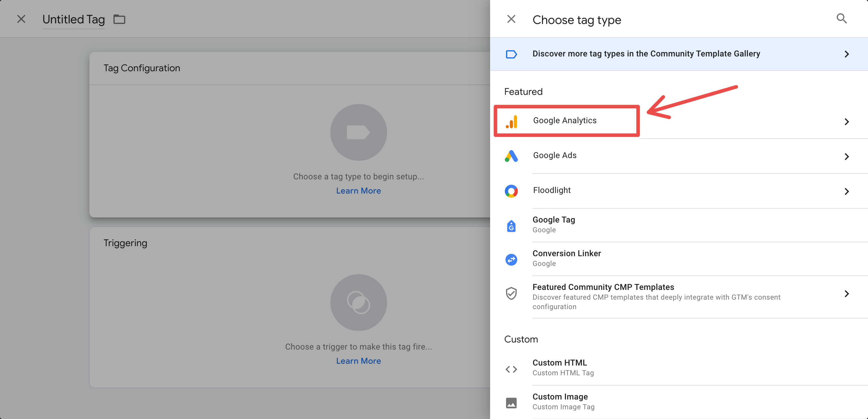Screen dimensions: 868x419
Task: Edit the Untitled Tag name field
Action: coord(74,20)
